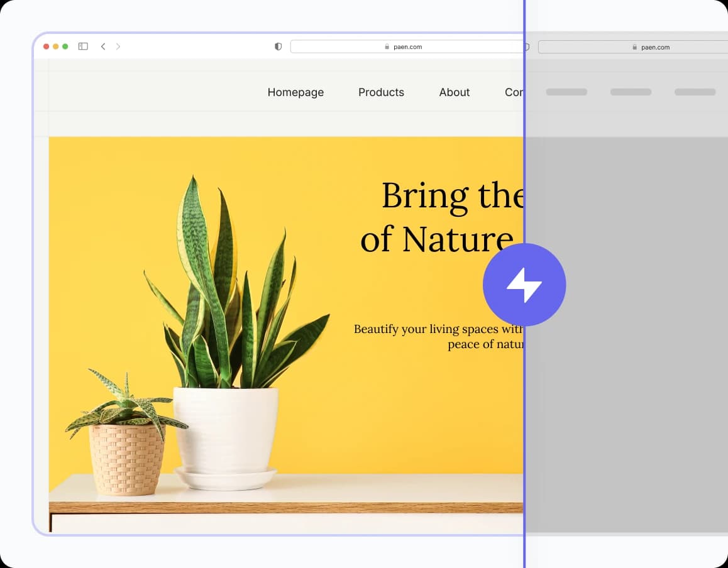Click the privacy shield icon beside address bar

pos(278,46)
